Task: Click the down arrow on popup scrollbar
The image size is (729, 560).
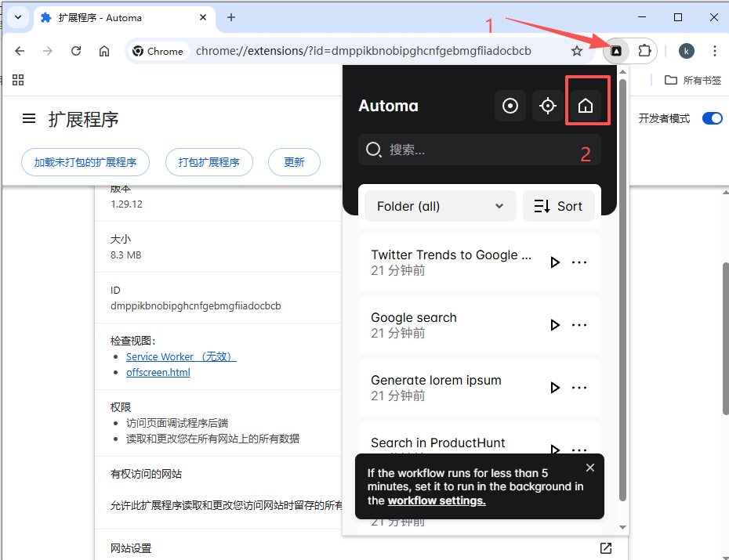Action: (x=622, y=527)
